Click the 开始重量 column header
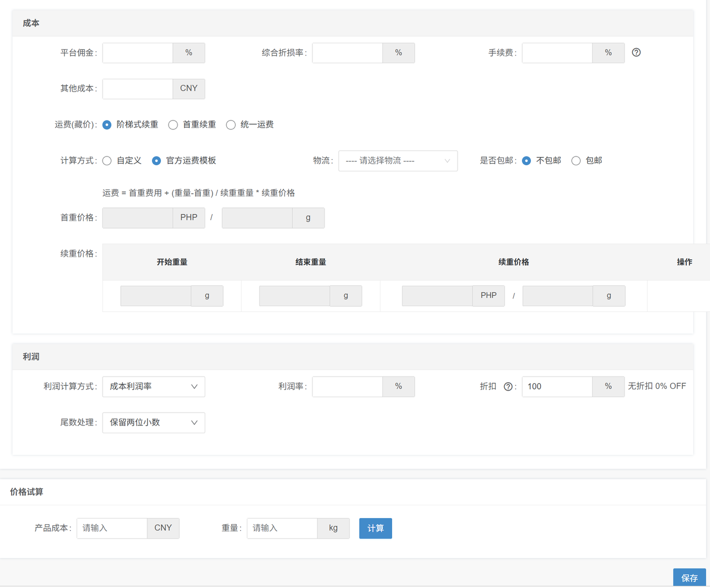Image resolution: width=710 pixels, height=588 pixels. click(x=172, y=262)
